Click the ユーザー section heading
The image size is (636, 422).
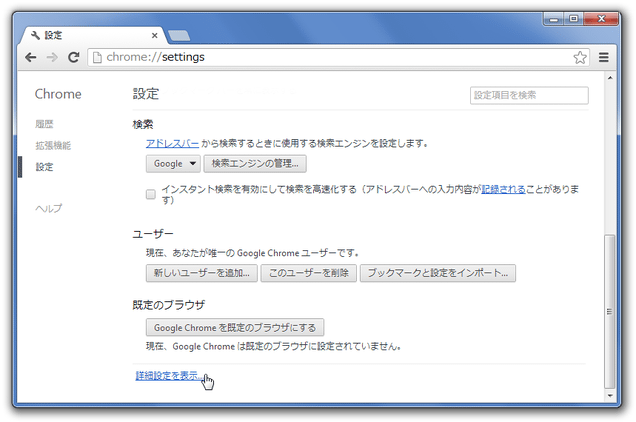pos(153,234)
